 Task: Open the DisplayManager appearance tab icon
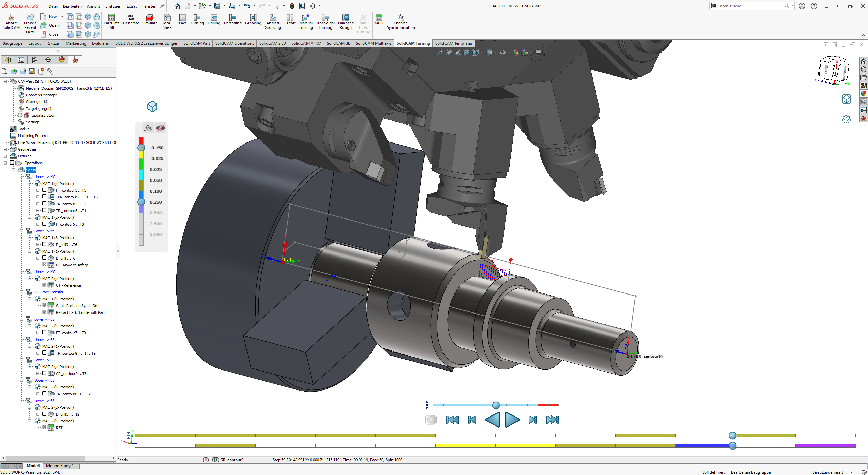click(x=62, y=60)
